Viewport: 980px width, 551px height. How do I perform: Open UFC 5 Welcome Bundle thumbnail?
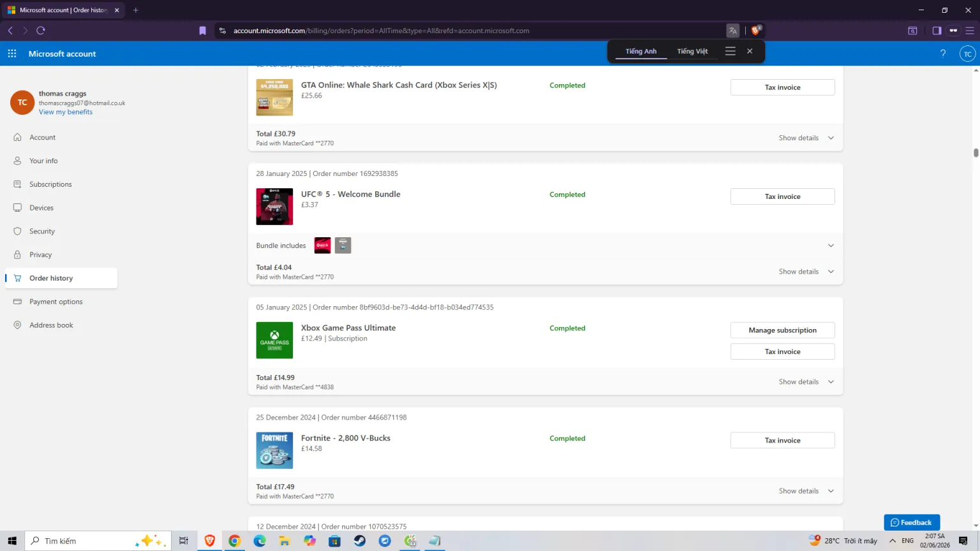coord(274,207)
